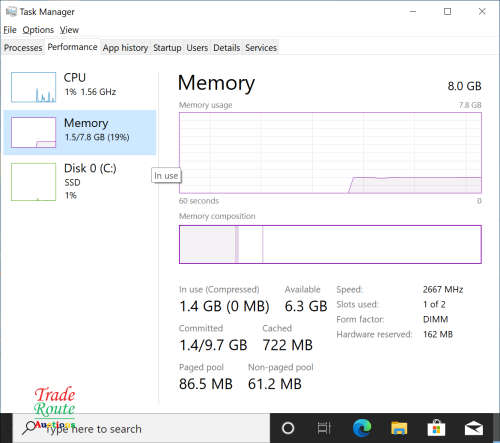Switch to the App history tab
Image resolution: width=500 pixels, height=443 pixels.
click(x=125, y=48)
